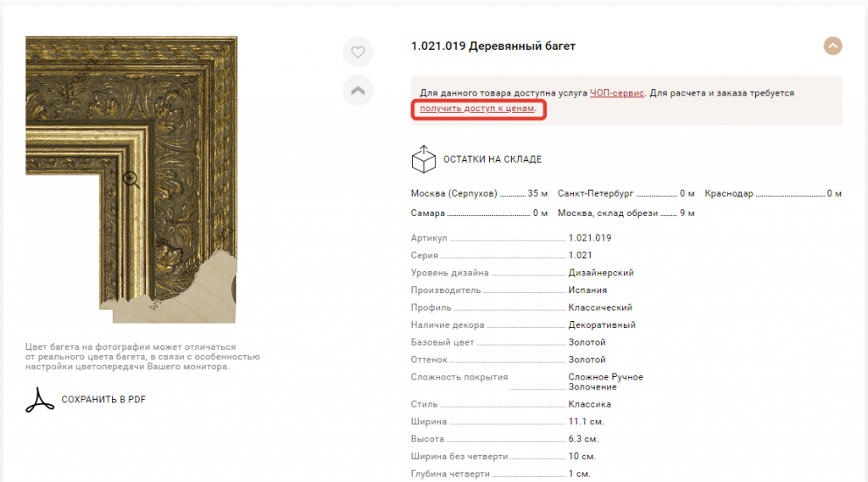Click the Артикул value '1.021.019'
868x482 pixels.
(590, 238)
